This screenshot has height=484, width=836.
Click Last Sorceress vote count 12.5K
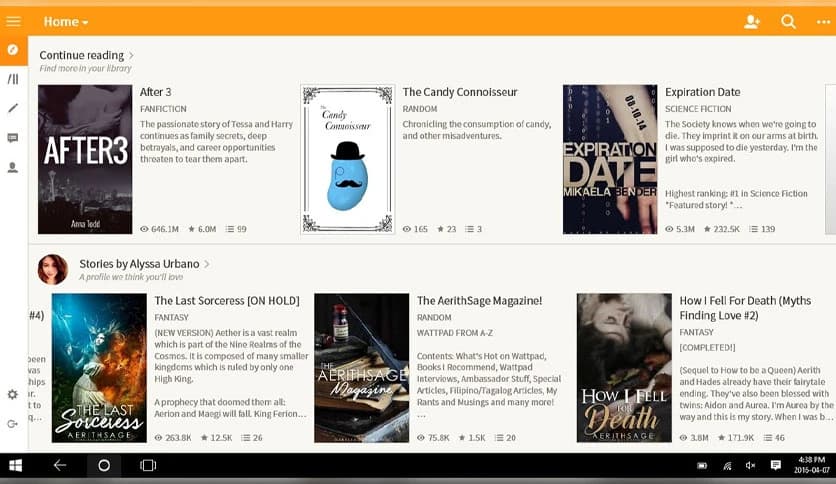216,438
